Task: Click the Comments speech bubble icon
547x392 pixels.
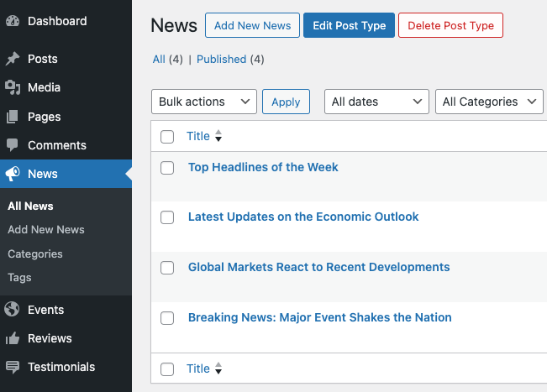Action: click(x=13, y=145)
